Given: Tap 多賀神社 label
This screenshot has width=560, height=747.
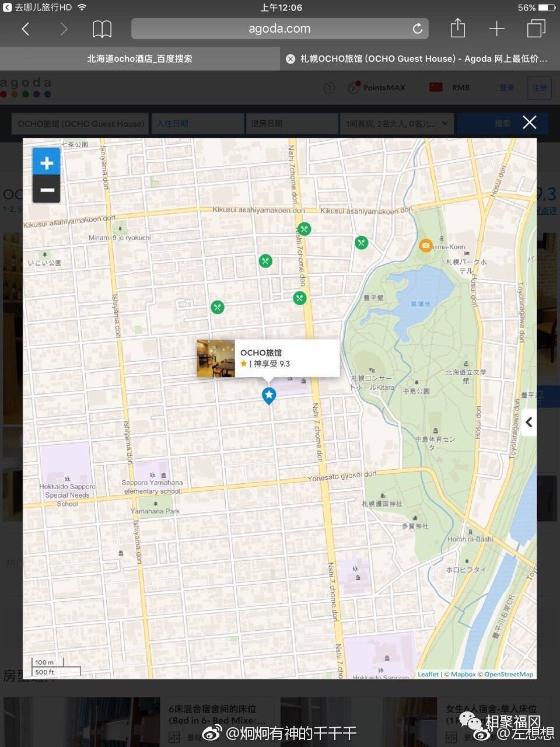Looking at the screenshot, I should [x=415, y=526].
